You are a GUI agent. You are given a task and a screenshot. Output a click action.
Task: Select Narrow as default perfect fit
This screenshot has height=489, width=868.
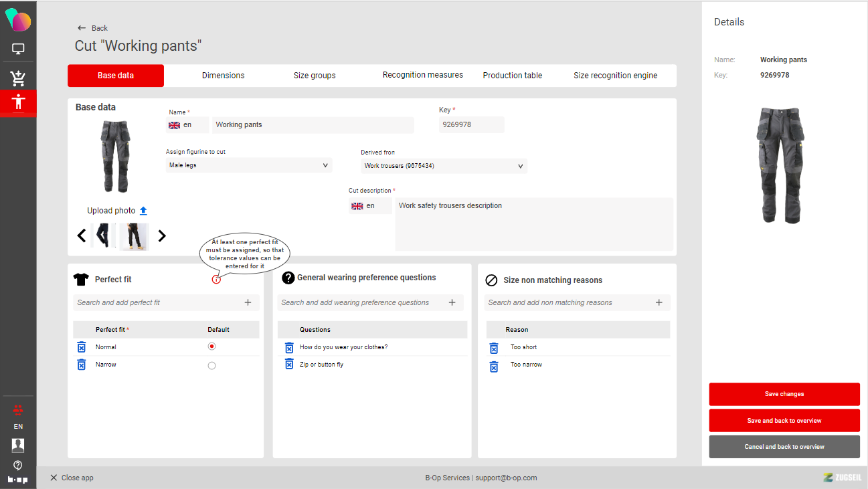212,365
